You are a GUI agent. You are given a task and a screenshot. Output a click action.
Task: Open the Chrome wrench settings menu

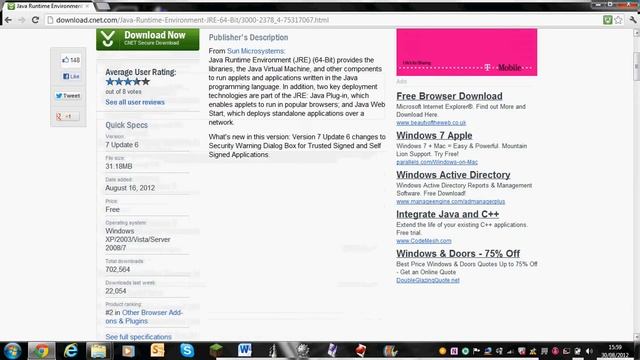coord(633,20)
